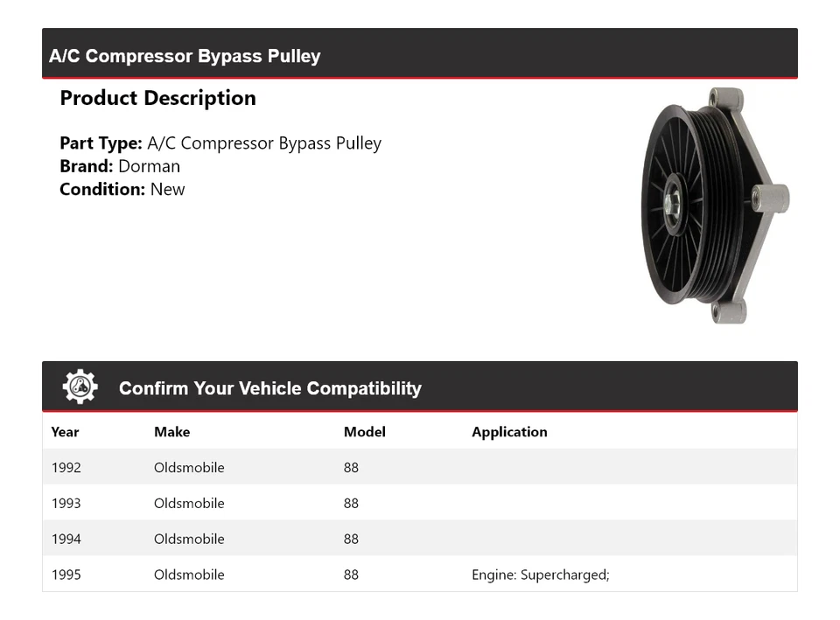The height and width of the screenshot is (620, 840).
Task: Select the Product Description heading
Action: coord(157,98)
